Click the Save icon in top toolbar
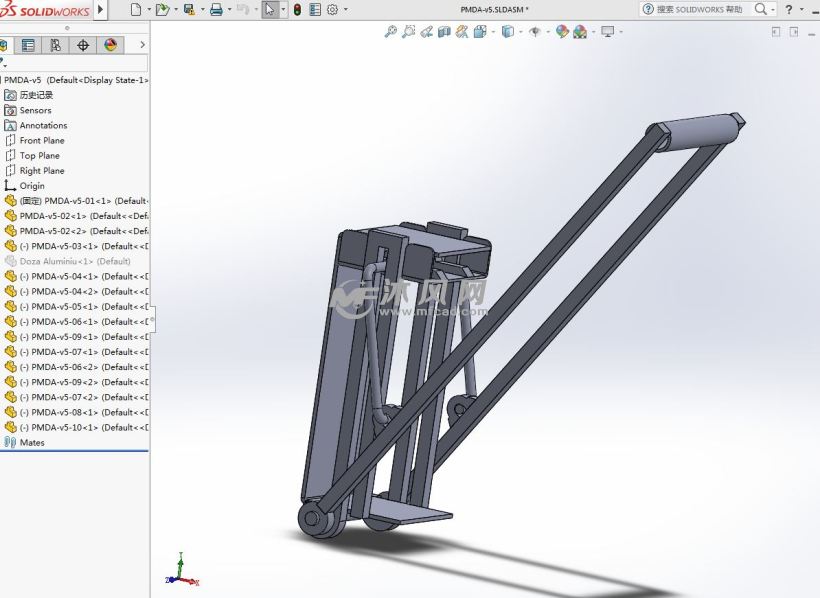Image resolution: width=820 pixels, height=598 pixels. [188, 9]
